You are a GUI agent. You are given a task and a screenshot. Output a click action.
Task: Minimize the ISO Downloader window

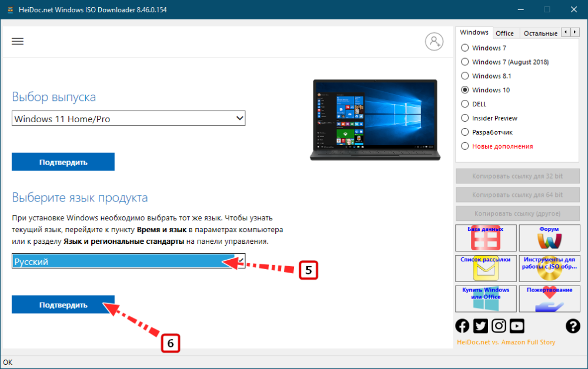click(x=520, y=10)
